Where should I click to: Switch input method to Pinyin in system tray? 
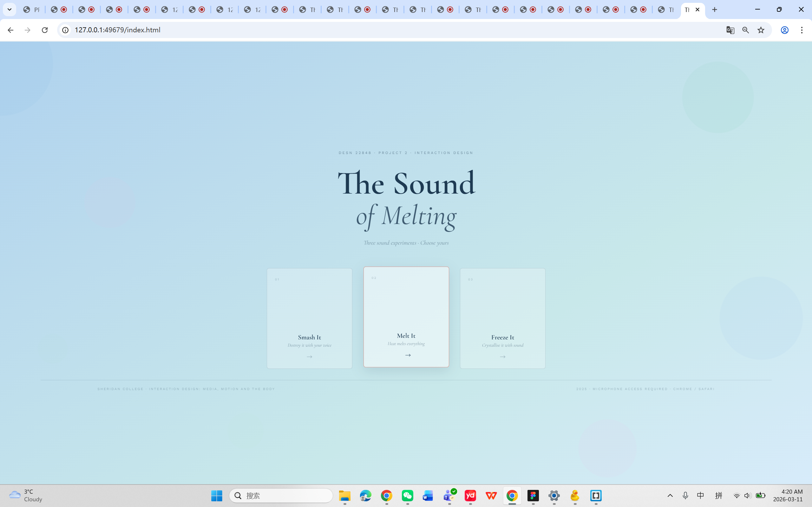point(719,496)
